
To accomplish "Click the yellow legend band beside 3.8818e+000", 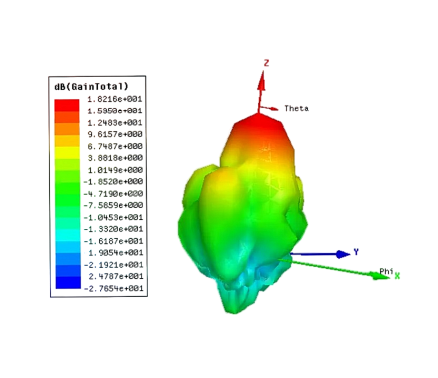I will [67, 152].
